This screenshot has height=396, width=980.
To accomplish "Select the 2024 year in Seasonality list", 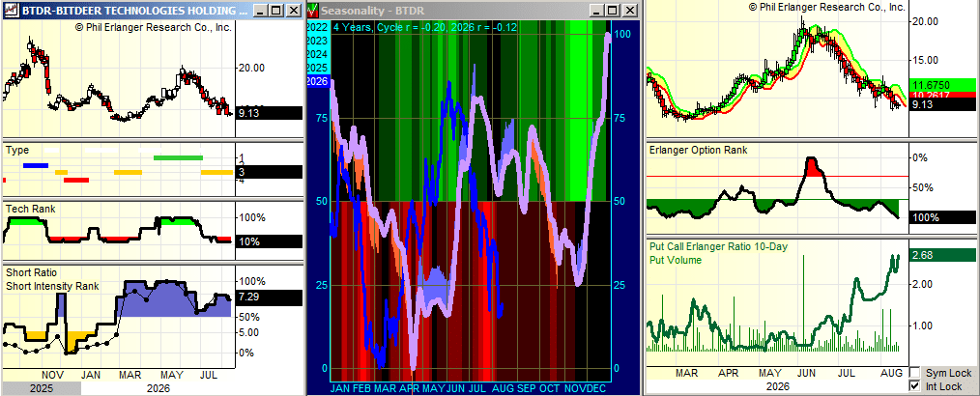I will pos(317,54).
